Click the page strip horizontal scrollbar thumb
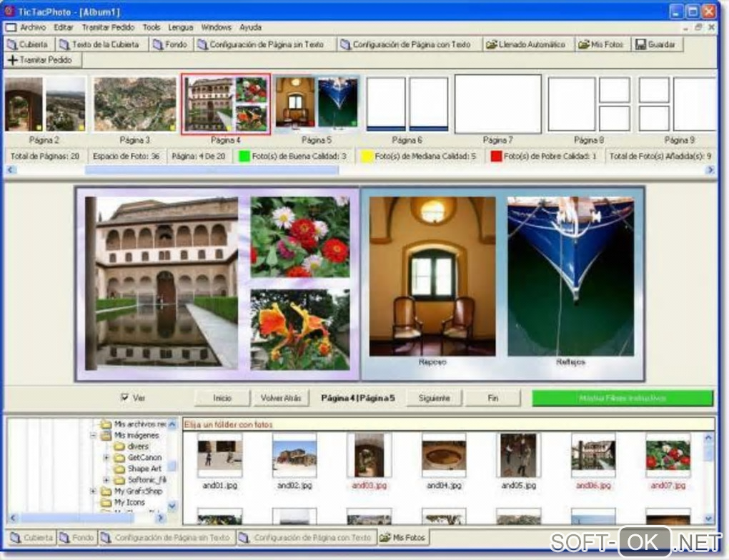This screenshot has width=729, height=560. [212, 170]
